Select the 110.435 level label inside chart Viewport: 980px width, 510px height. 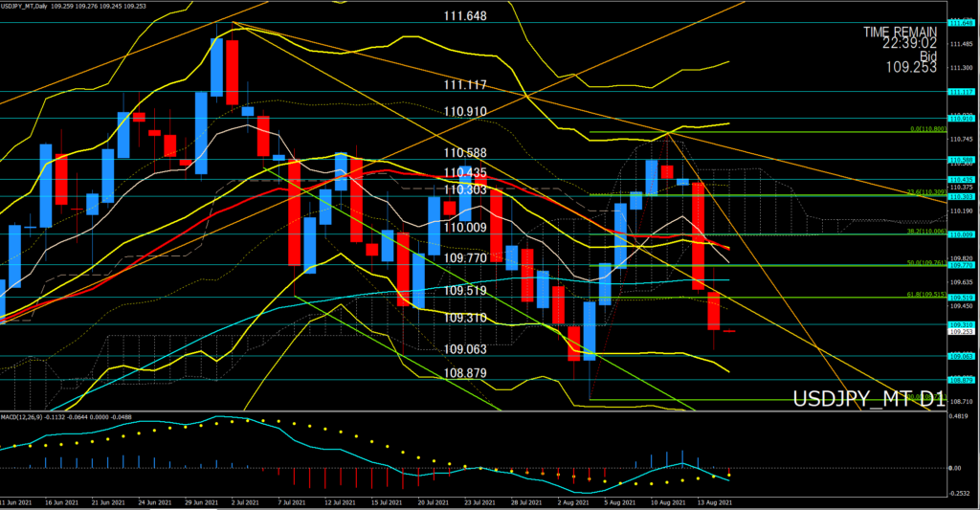coord(465,172)
